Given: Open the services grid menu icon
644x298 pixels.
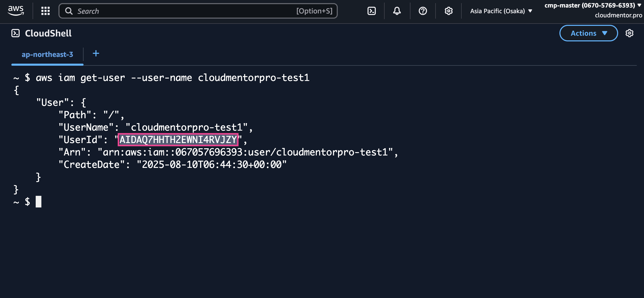Looking at the screenshot, I should (x=46, y=11).
